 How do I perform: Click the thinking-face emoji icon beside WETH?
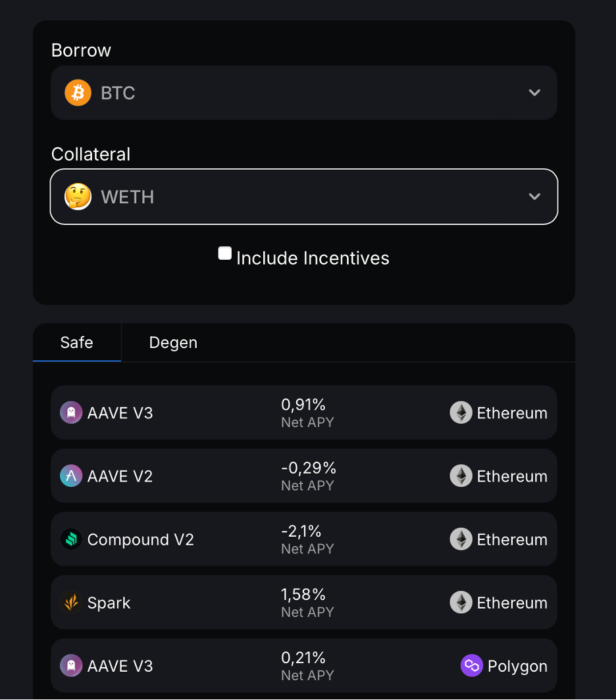[x=78, y=197]
